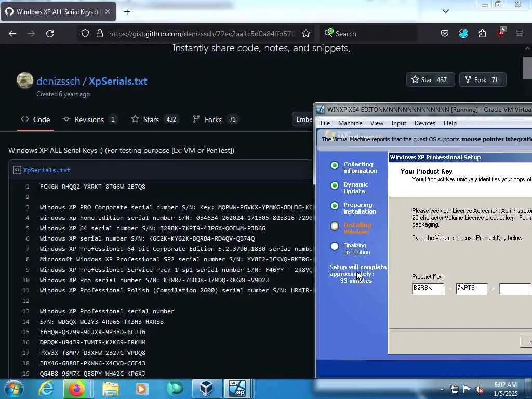Show hidden system tray icons arrow
Image resolution: width=532 pixels, height=399 pixels.
442,389
